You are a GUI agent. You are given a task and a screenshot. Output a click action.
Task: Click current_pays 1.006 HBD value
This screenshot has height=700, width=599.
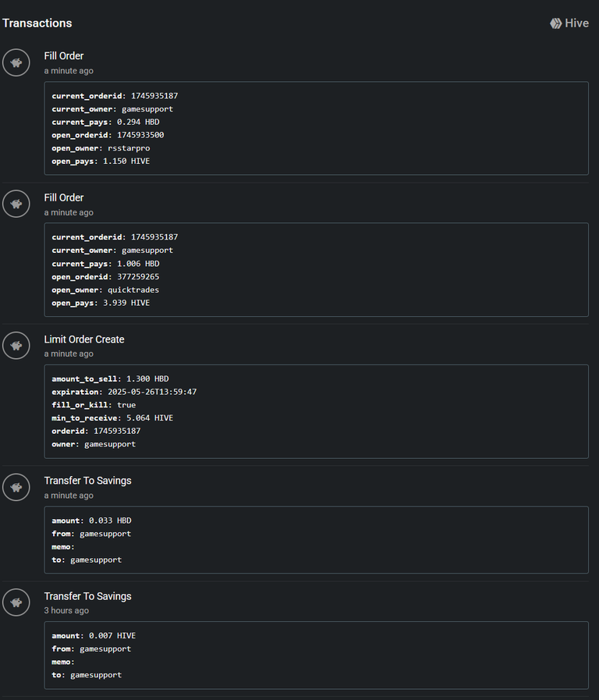point(138,264)
